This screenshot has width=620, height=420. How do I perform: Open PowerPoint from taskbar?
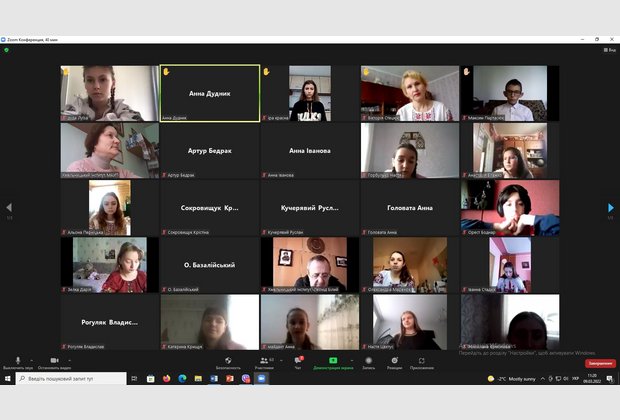coord(230,378)
